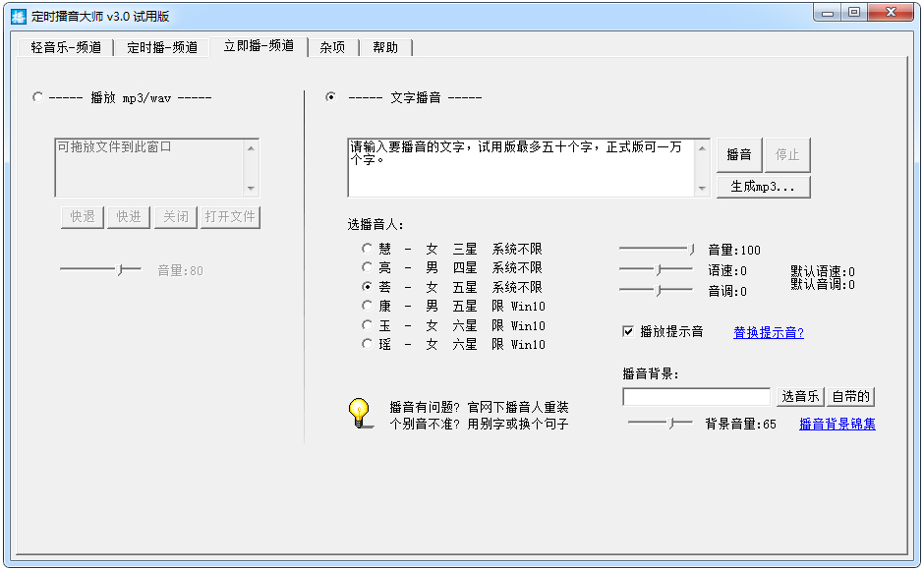
Task: Click the text box scrollbar up arrow
Action: pyautogui.click(x=702, y=148)
